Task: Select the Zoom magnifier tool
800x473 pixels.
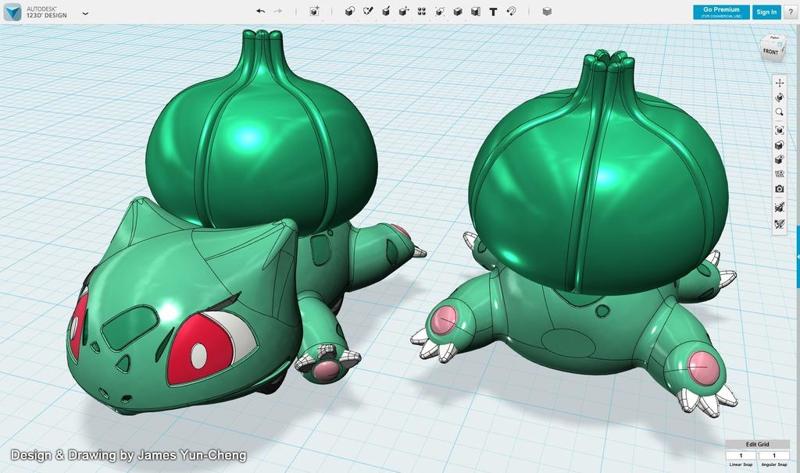Action: point(779,112)
